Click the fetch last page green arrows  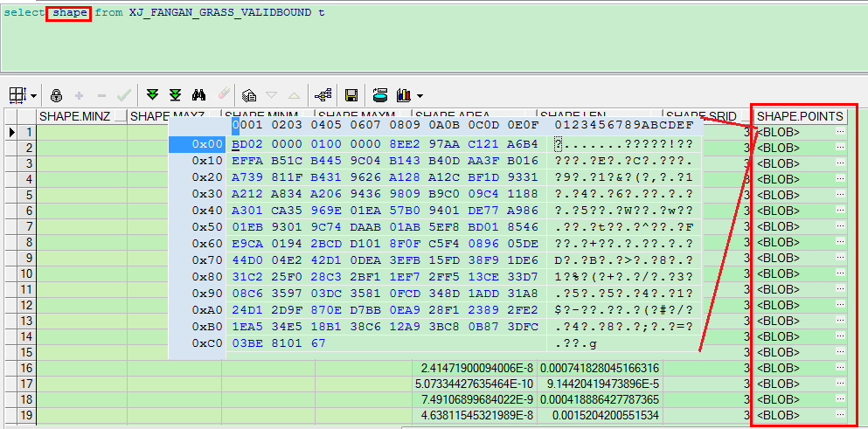click(x=176, y=95)
